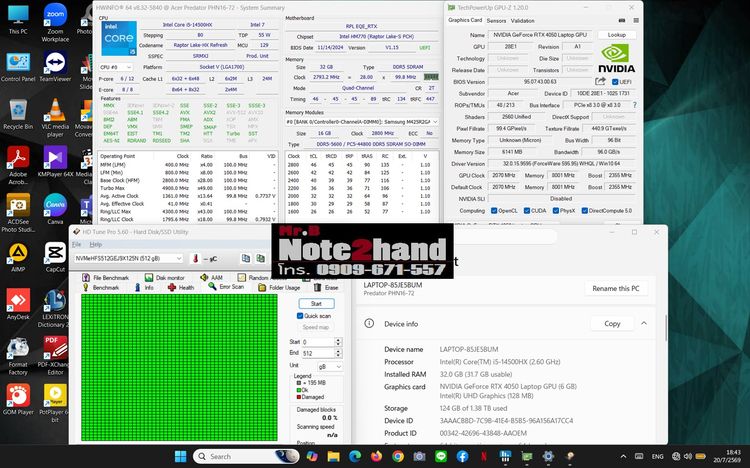Screen dimensions: 750x468
Task: Toggle the OpenCL checkbox in GPU-Z
Action: point(494,211)
